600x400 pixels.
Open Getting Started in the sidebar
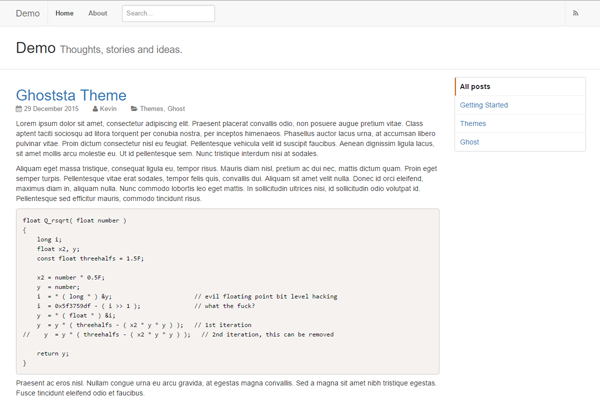click(520, 105)
